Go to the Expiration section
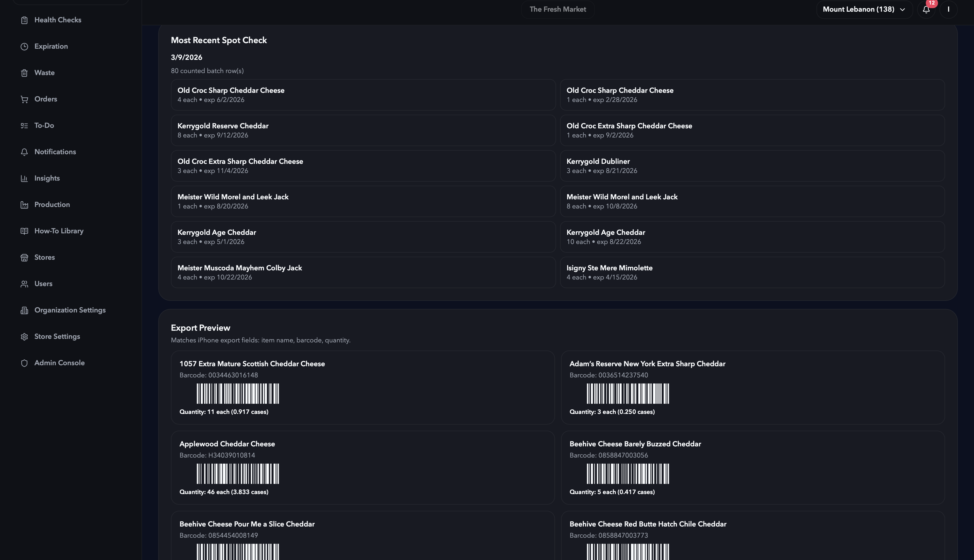This screenshot has width=974, height=560. (x=51, y=46)
